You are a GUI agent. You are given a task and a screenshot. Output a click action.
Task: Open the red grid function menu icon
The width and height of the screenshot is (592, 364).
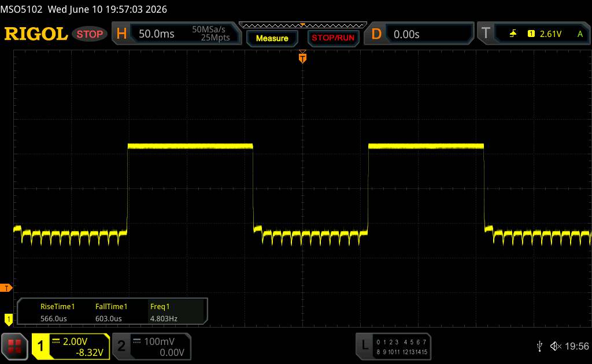(x=14, y=346)
